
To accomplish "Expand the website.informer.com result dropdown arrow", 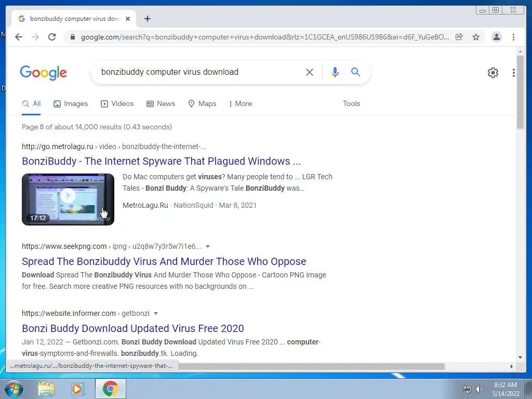I will click(156, 313).
